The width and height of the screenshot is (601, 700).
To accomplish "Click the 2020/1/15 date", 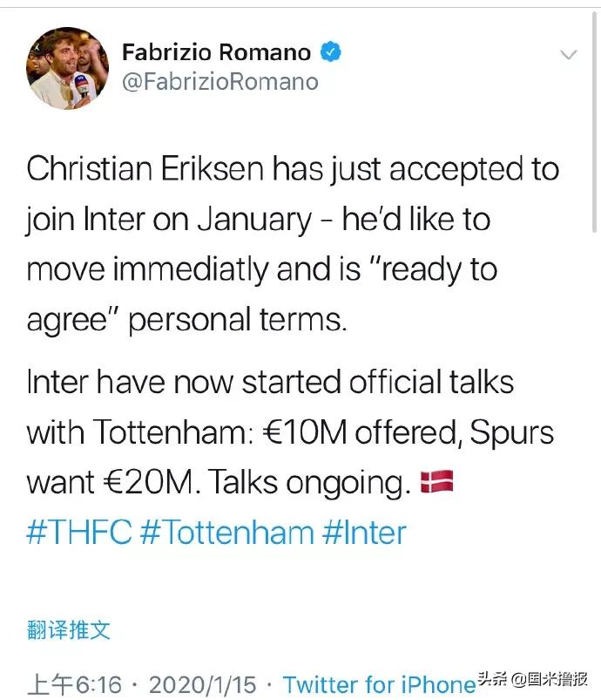I will coord(206,684).
